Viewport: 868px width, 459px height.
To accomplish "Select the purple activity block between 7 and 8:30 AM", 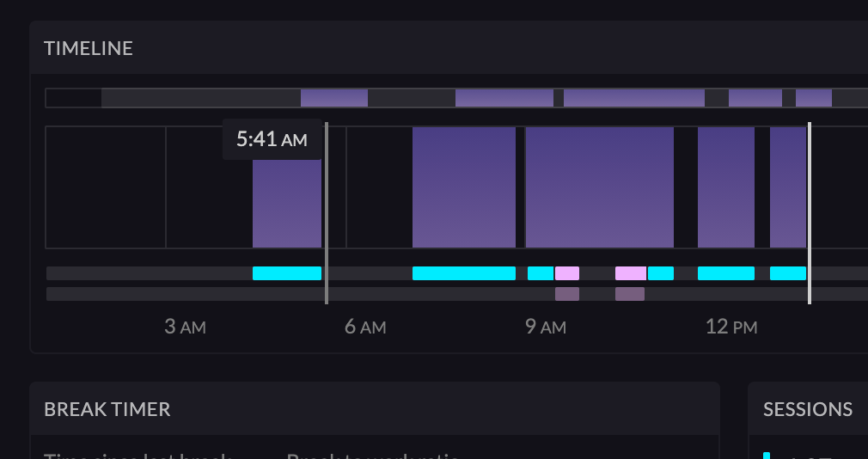I will 464,187.
